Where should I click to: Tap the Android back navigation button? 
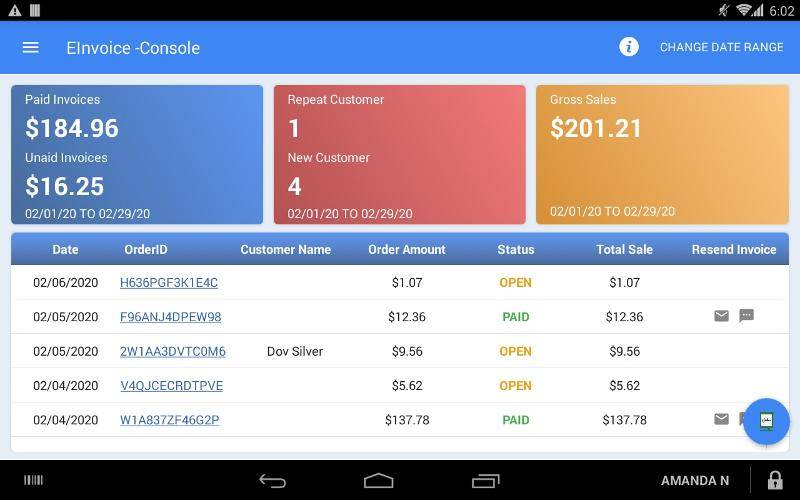(272, 480)
